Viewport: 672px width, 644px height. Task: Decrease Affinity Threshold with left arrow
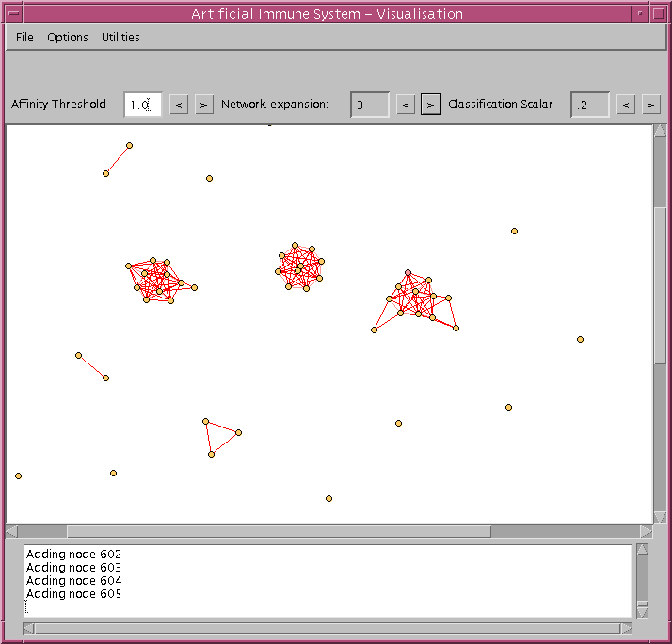(x=179, y=105)
